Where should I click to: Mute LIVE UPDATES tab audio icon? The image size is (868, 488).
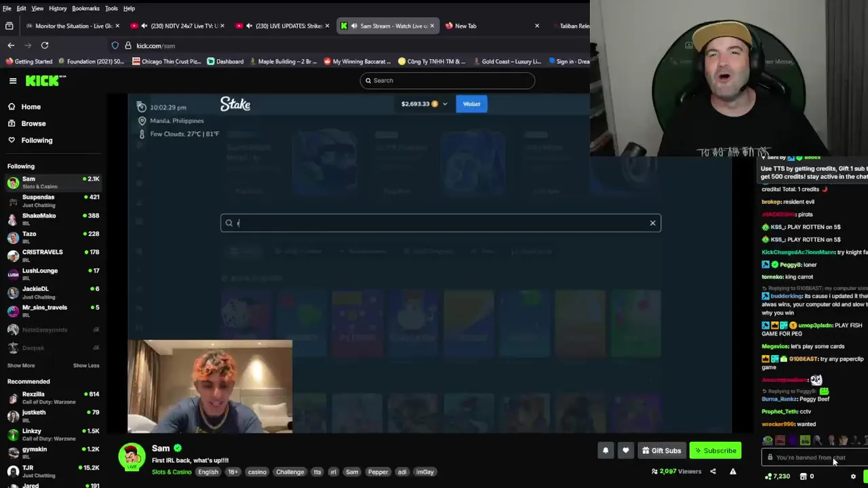coord(249,26)
